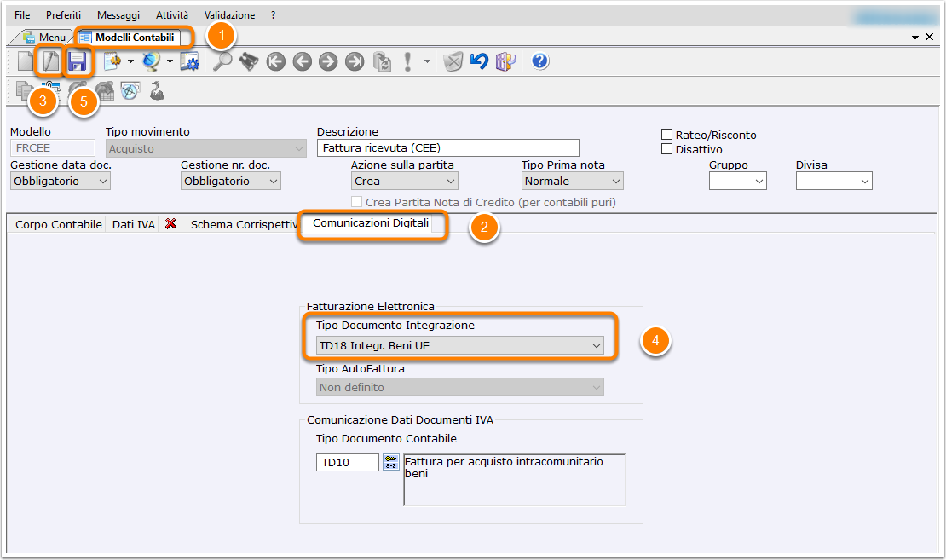946x560 pixels.
Task: Click the refresh documents icon
Action: 382,61
